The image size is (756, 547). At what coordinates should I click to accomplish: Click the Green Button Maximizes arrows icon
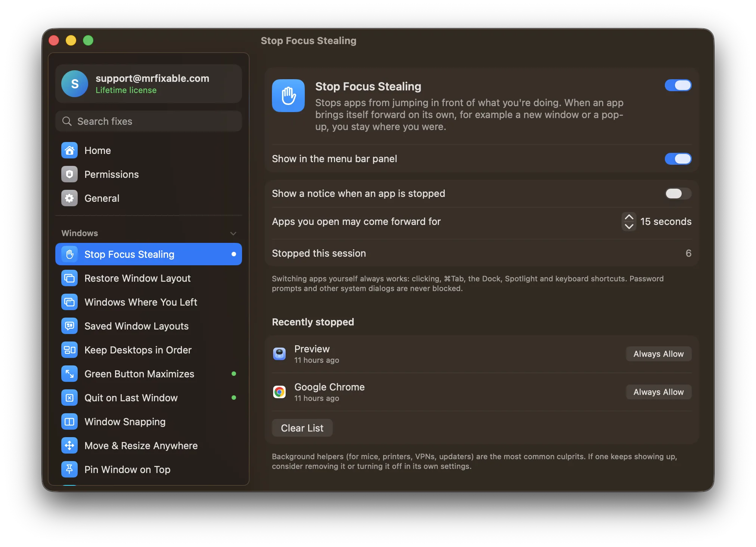[x=69, y=374]
